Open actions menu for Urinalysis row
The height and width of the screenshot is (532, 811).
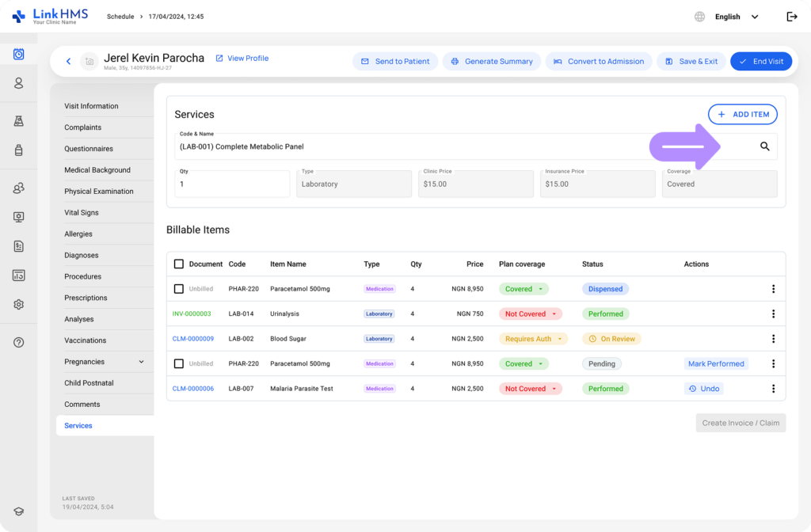pos(773,313)
